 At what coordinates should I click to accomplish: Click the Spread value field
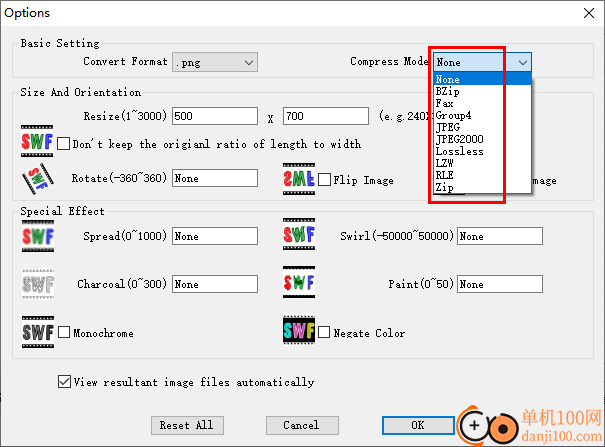(x=215, y=236)
